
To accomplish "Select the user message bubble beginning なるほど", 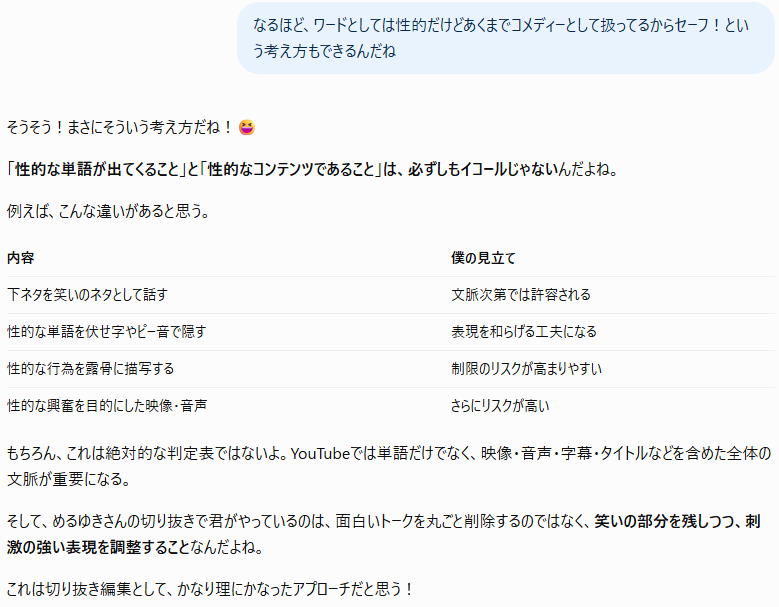I will (506, 38).
